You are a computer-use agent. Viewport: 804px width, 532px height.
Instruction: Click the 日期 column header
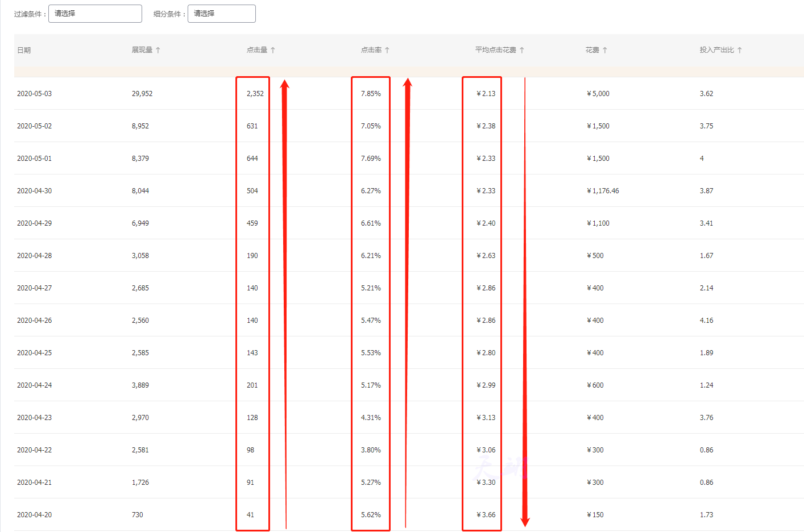coord(24,50)
